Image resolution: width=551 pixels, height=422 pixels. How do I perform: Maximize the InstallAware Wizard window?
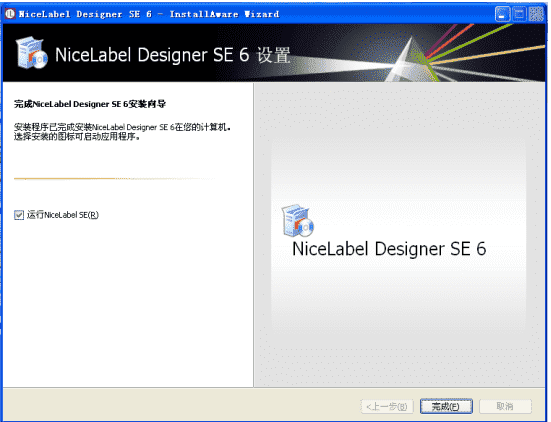click(x=519, y=14)
